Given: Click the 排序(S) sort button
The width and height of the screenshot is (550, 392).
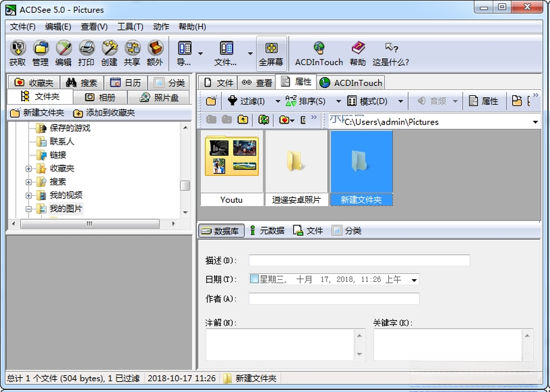Looking at the screenshot, I should tap(306, 101).
